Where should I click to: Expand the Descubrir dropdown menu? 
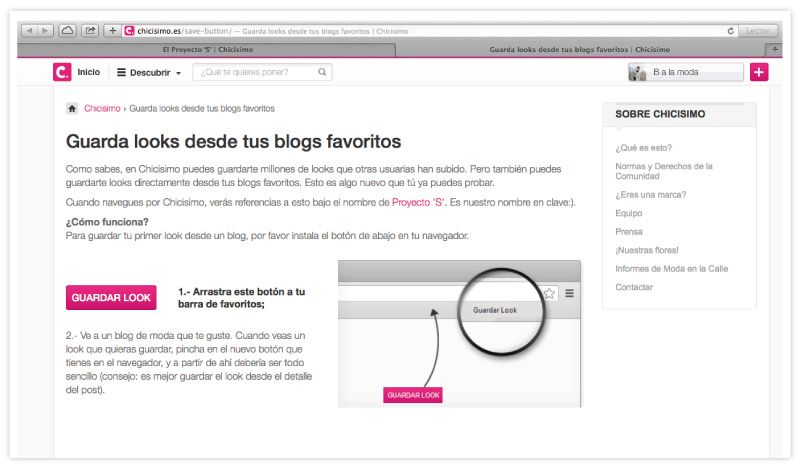click(149, 72)
